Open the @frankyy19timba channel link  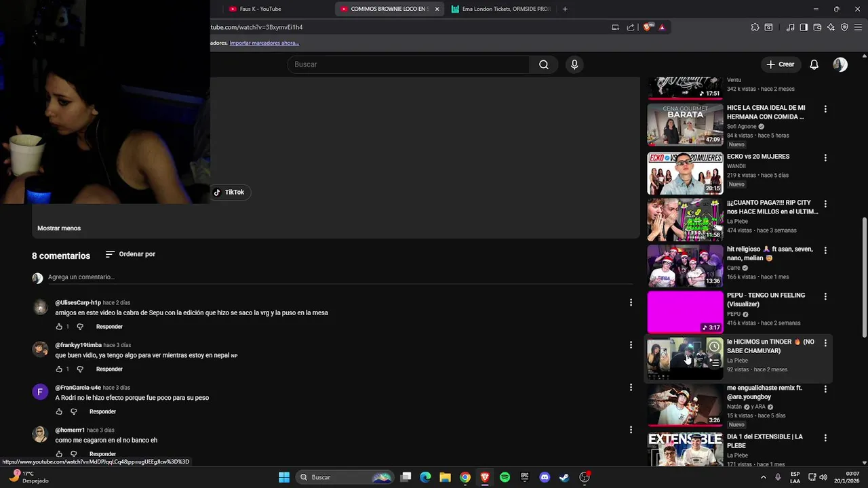78,345
